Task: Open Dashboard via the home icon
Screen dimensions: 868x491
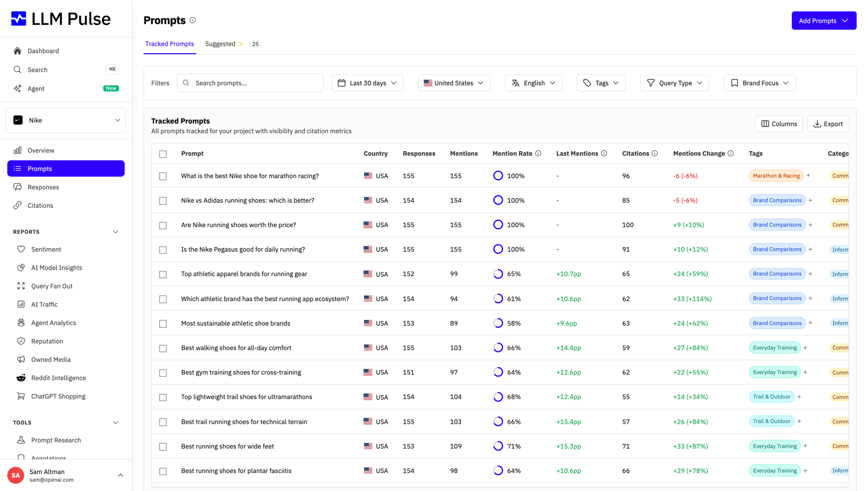Action: click(x=17, y=51)
